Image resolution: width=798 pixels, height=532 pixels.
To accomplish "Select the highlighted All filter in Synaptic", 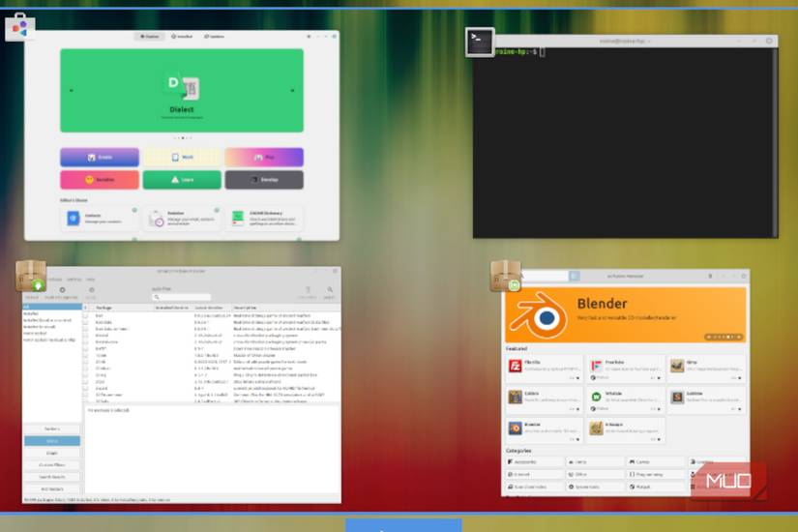I will pyautogui.click(x=52, y=307).
